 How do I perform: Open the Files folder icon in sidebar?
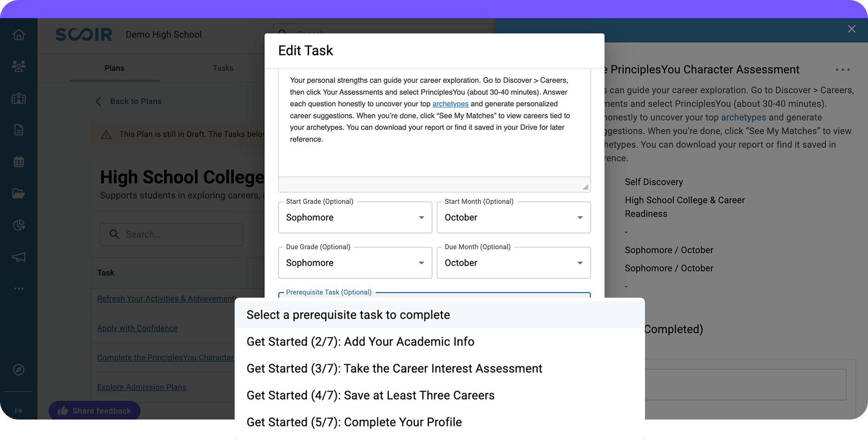click(x=19, y=193)
